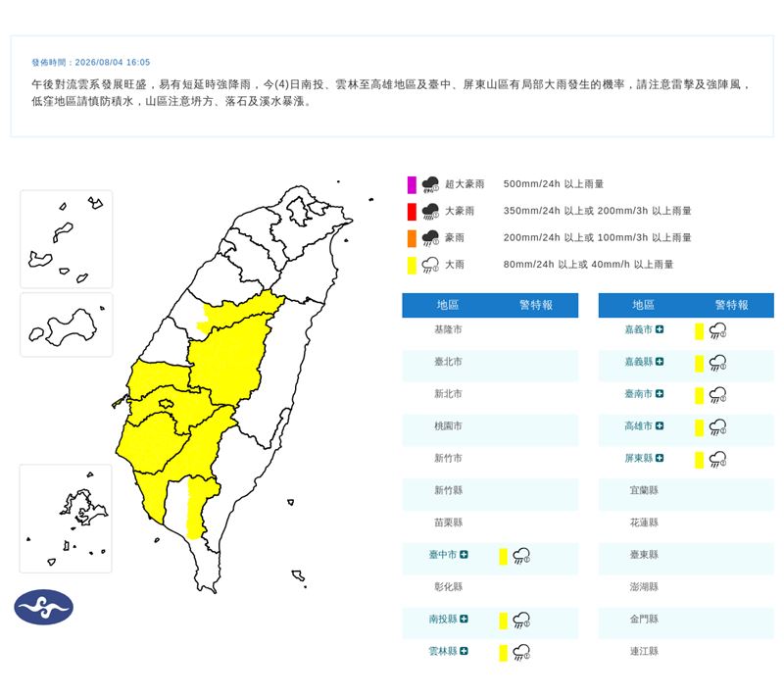784x697 pixels.
Task: Click the 大雨 legend cloud icon
Action: click(430, 265)
